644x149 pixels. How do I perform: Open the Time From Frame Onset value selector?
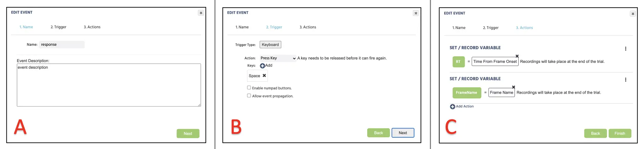[495, 61]
